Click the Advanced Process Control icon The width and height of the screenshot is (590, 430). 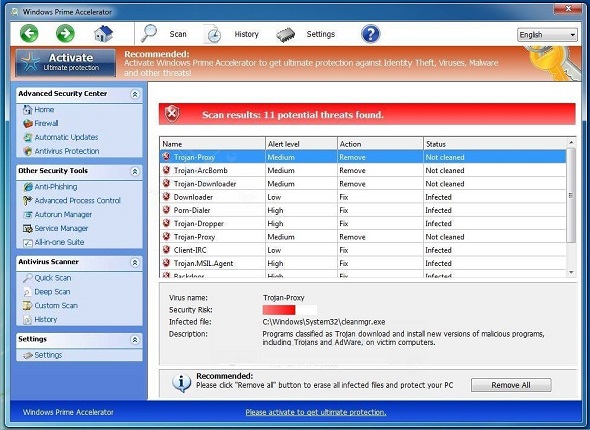27,201
